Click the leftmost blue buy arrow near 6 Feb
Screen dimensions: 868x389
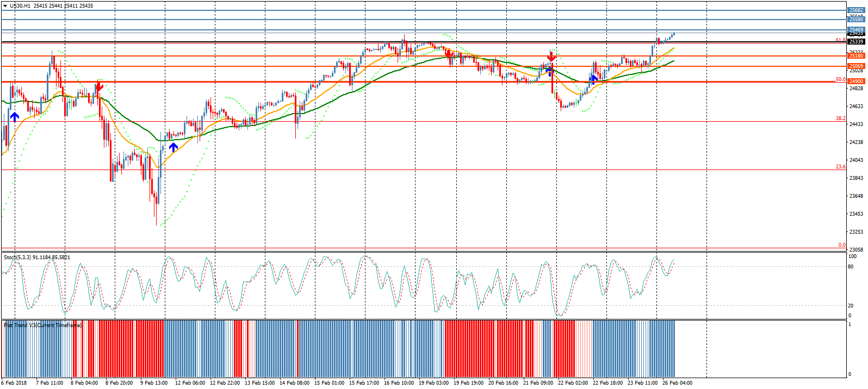pos(15,116)
